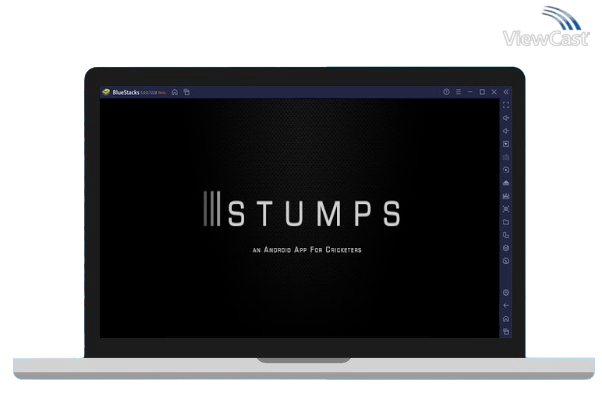Click the sidebar icon below the folder icon
Screen dimensions: 602x414
pos(506,235)
